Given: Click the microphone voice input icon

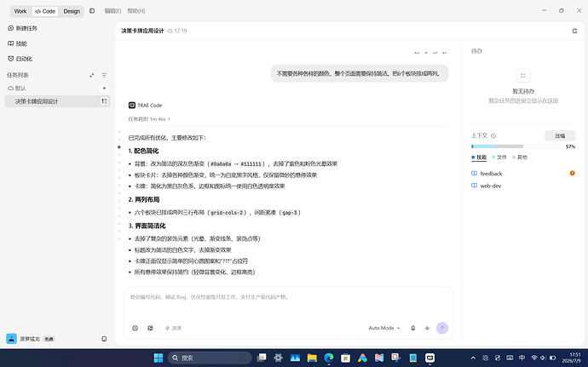Looking at the screenshot, I should point(412,328).
